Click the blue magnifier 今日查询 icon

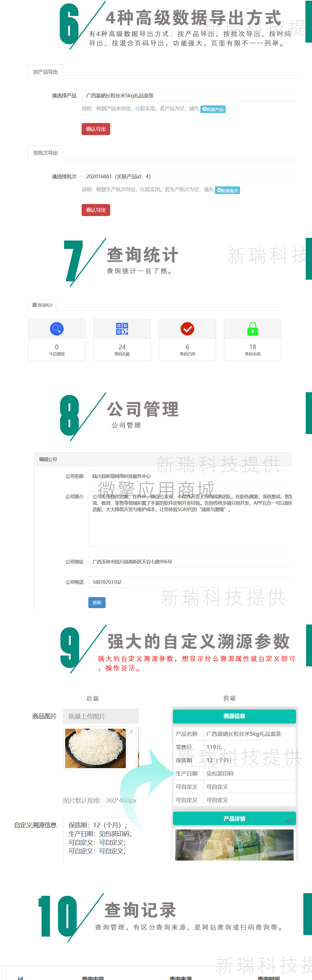57,329
